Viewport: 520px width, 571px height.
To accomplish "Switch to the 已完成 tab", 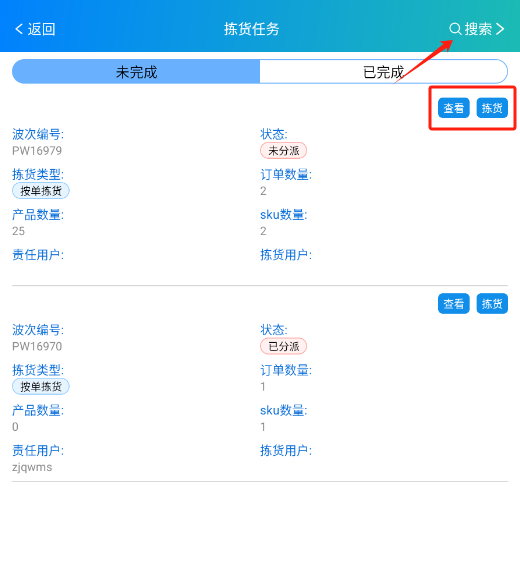I will (383, 72).
